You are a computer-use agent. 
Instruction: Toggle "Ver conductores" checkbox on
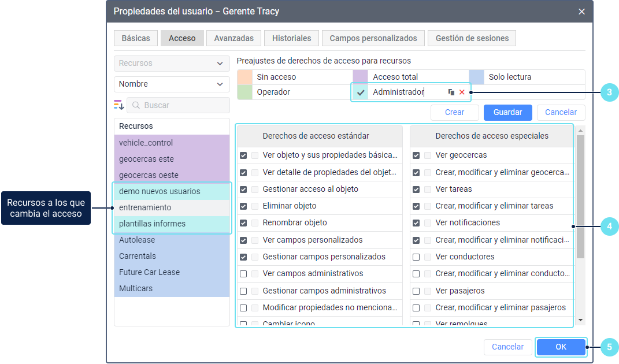pos(416,257)
